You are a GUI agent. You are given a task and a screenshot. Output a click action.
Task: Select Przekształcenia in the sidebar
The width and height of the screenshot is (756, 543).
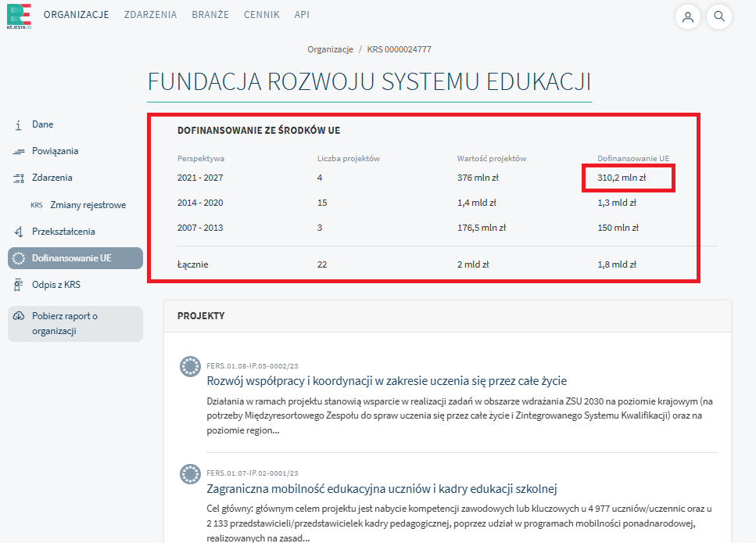point(63,232)
